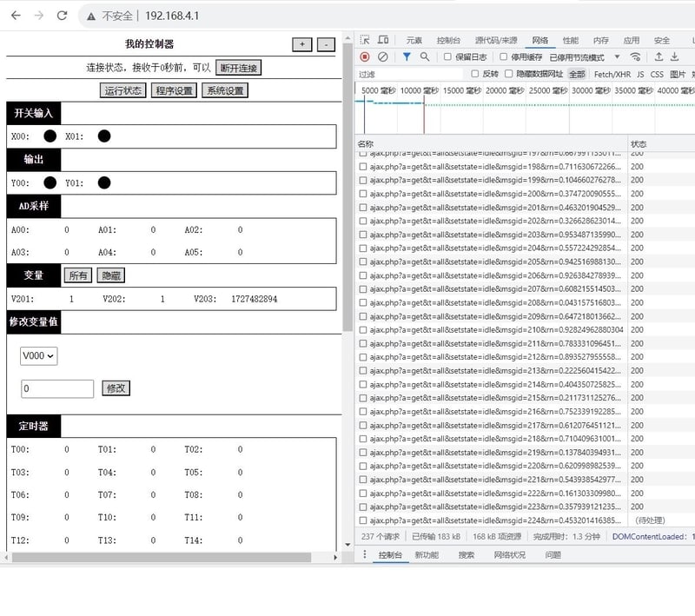This screenshot has height=616, width=695.
Task: Toggle device toolbar emulation icon
Action: (x=383, y=40)
